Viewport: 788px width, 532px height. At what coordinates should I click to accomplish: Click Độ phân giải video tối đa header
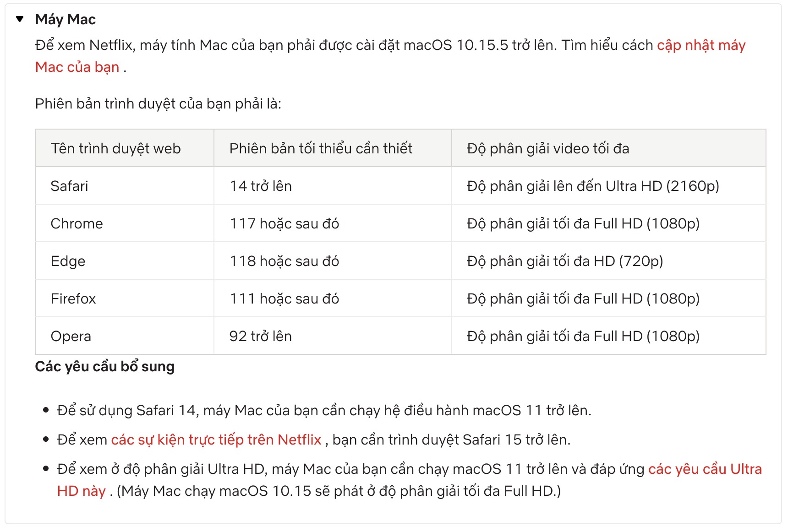(609, 148)
